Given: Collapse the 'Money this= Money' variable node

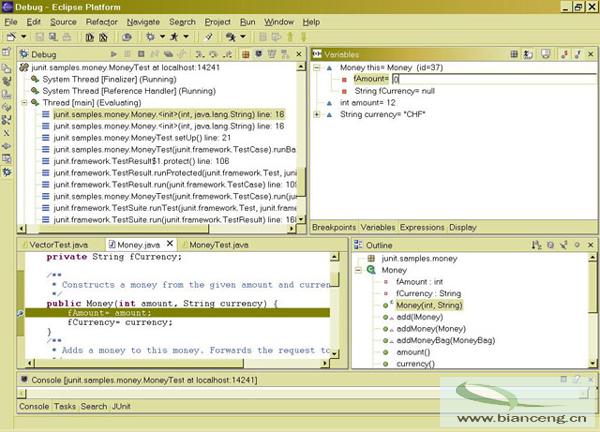Looking at the screenshot, I should (x=316, y=68).
